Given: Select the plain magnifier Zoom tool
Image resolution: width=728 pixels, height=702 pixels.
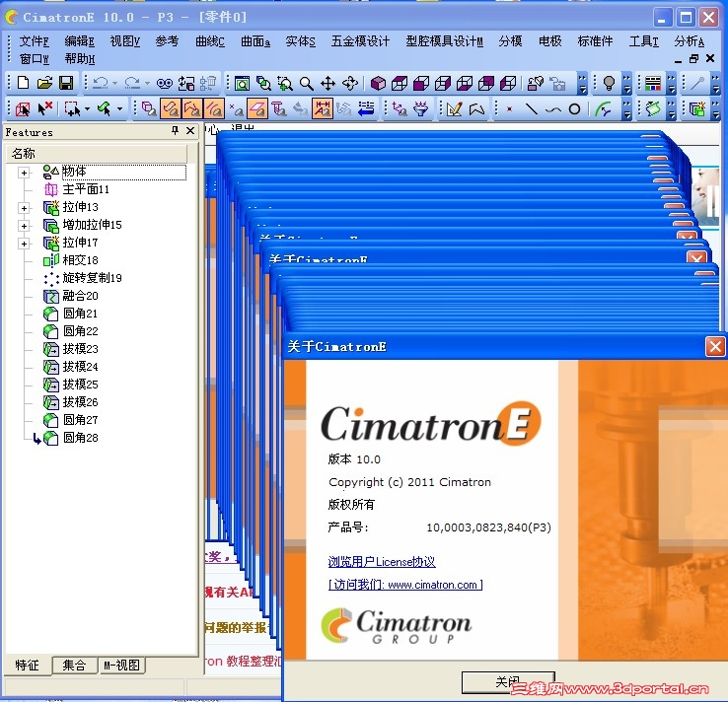Looking at the screenshot, I should pos(307,84).
